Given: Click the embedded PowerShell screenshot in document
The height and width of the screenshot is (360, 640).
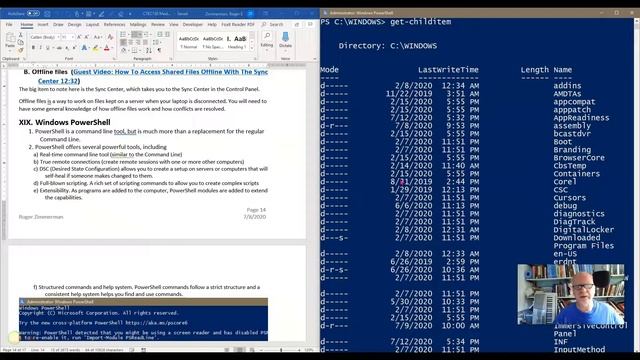Looking at the screenshot, I should pyautogui.click(x=143, y=320).
